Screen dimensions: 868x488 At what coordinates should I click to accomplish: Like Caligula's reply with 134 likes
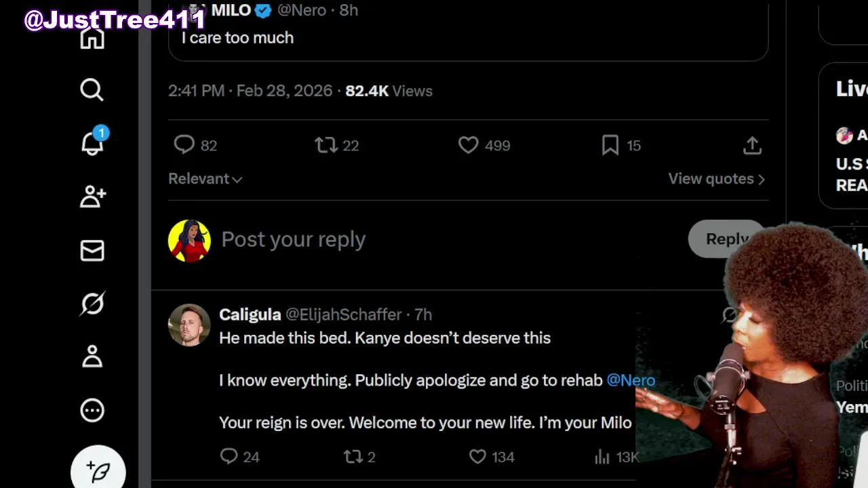(478, 457)
